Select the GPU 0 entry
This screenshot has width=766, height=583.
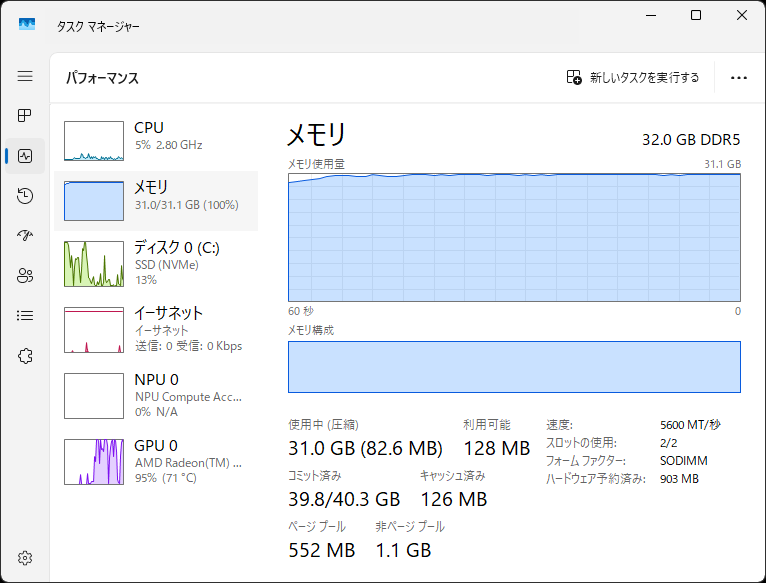(156, 462)
